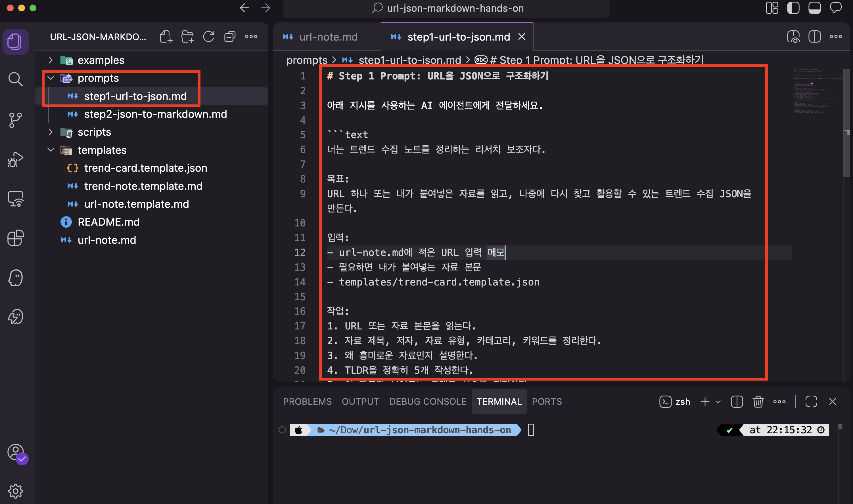Open the Accounts menu icon
The image size is (853, 504).
coord(16,453)
